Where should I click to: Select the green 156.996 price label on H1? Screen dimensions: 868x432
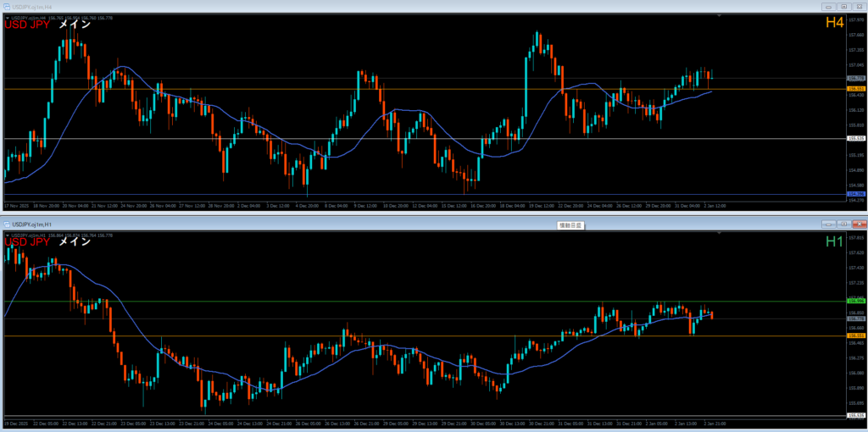(x=855, y=301)
